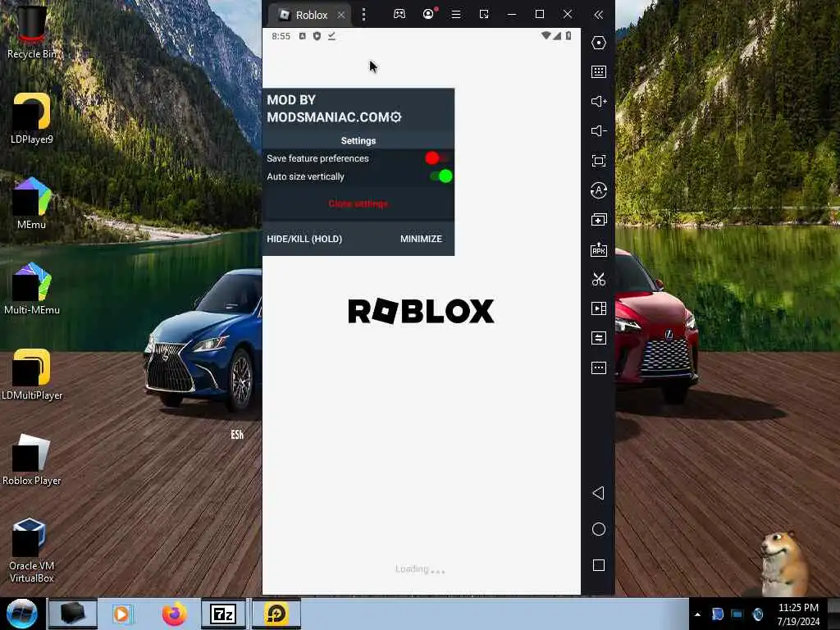Open video recorder icon in sidebar
This screenshot has width=840, height=630.
(598, 308)
